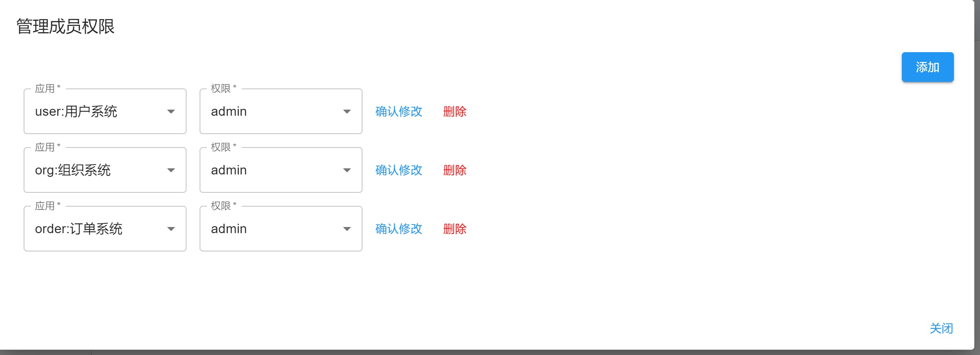Image resolution: width=980 pixels, height=355 pixels.
Task: Confirm changes with 确认修改 for user:用户系统
Action: tap(399, 112)
